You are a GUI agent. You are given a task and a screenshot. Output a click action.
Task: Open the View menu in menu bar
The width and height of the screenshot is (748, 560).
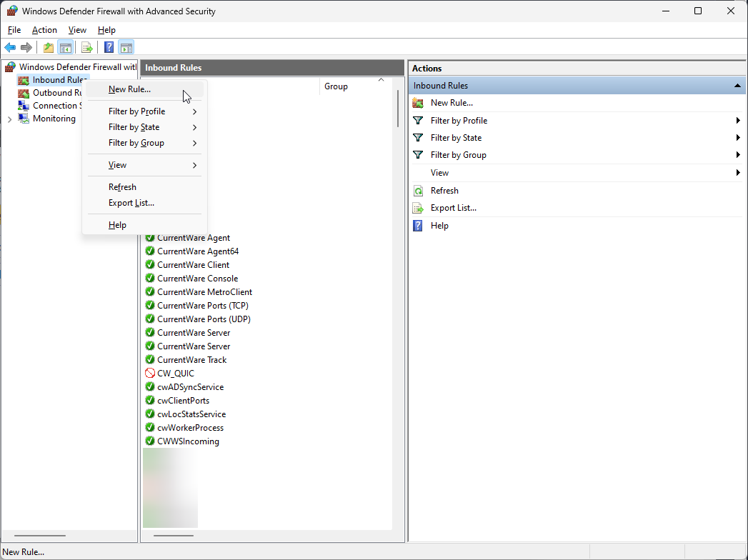tap(77, 30)
